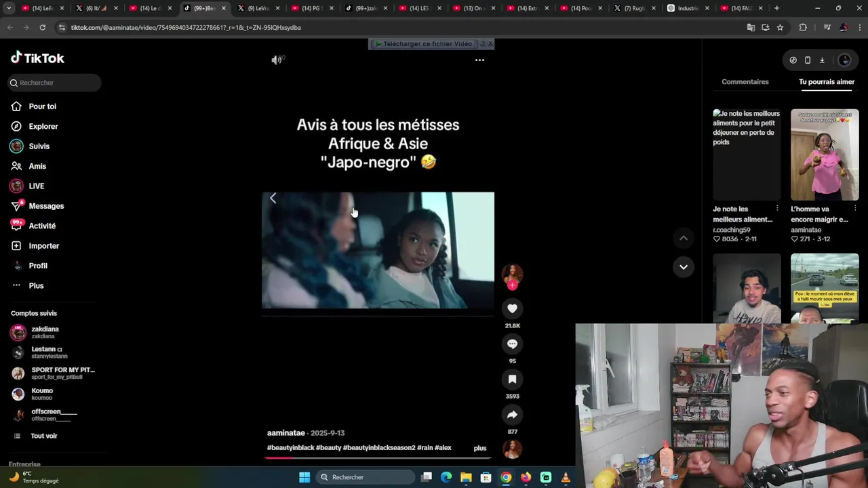Click the translate page icon in address bar
The height and width of the screenshot is (488, 868).
751,28
